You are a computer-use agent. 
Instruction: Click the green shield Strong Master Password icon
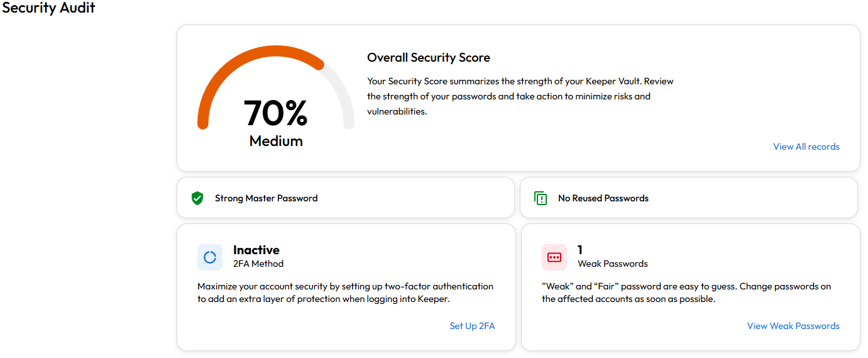(x=197, y=198)
